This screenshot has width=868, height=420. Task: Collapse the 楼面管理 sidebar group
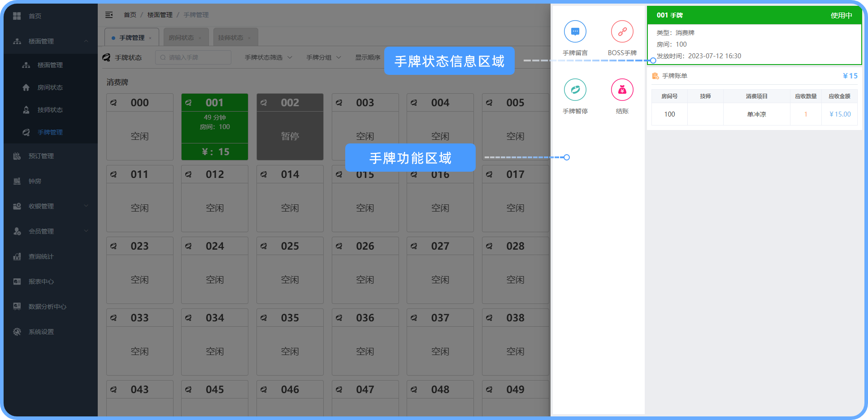[51, 41]
